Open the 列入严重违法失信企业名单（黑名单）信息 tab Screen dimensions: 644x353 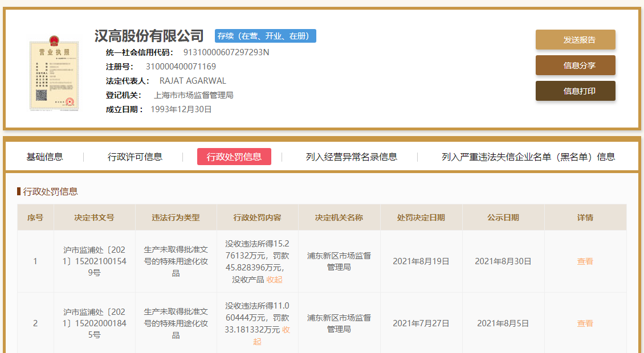(528, 157)
